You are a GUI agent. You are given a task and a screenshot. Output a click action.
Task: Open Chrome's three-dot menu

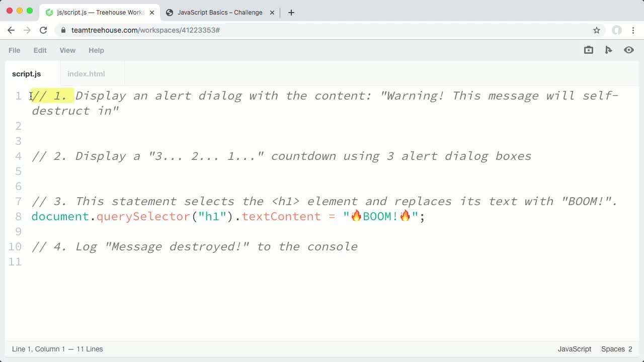click(x=633, y=30)
